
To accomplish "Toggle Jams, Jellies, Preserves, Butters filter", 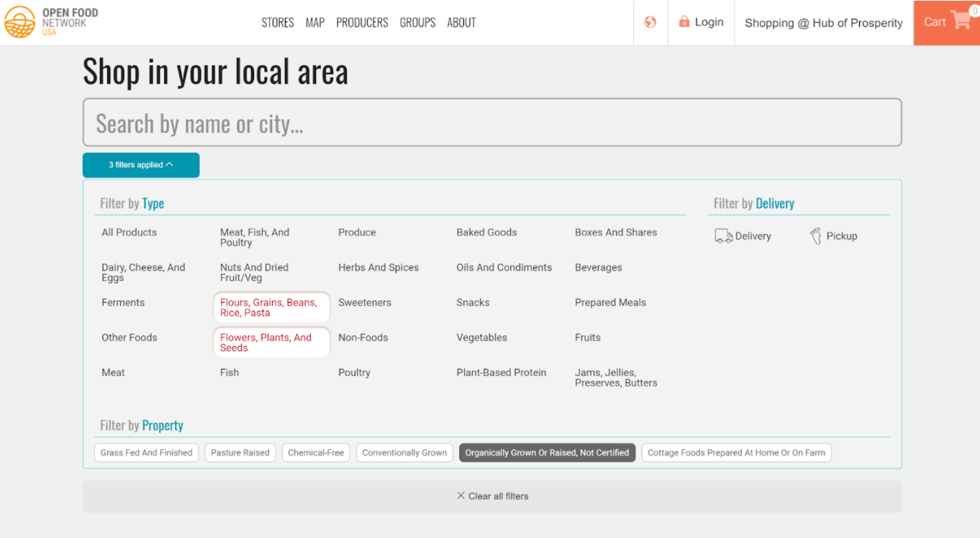I will (616, 378).
